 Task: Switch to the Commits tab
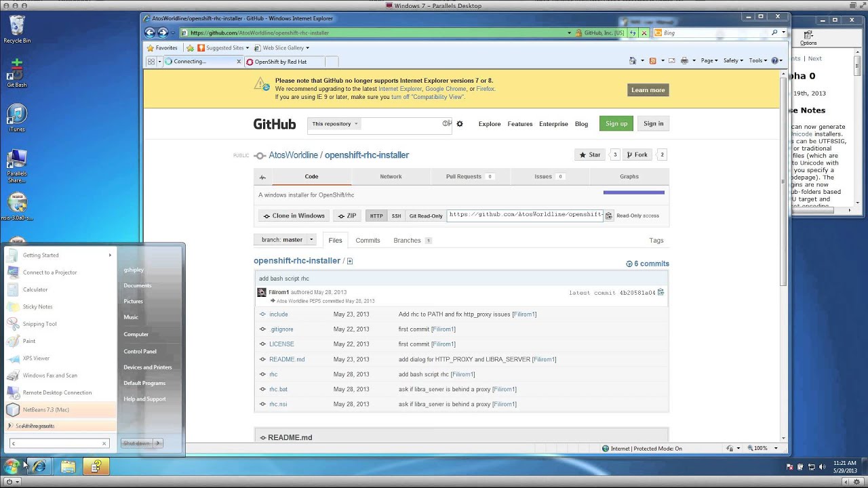point(368,241)
